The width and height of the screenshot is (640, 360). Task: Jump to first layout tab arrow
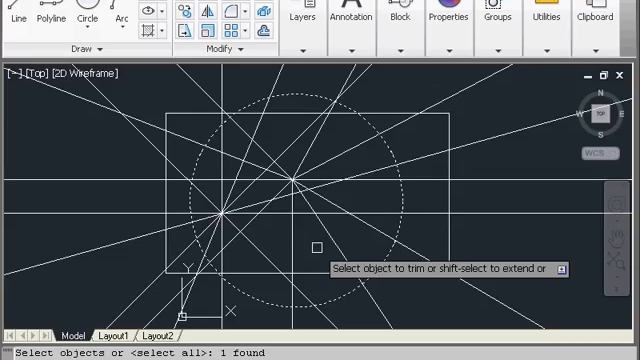(x=10, y=336)
